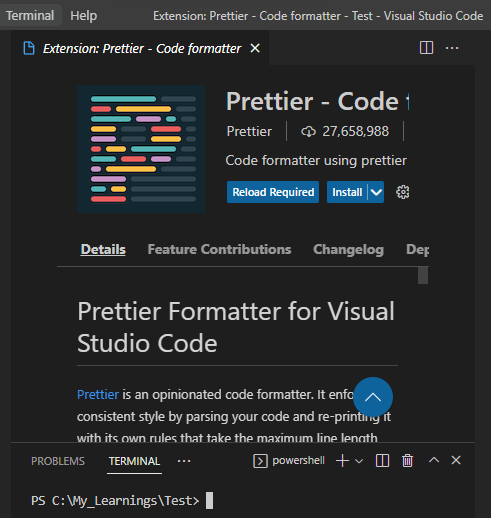Switch to the Details tab
The image size is (491, 518).
(103, 249)
